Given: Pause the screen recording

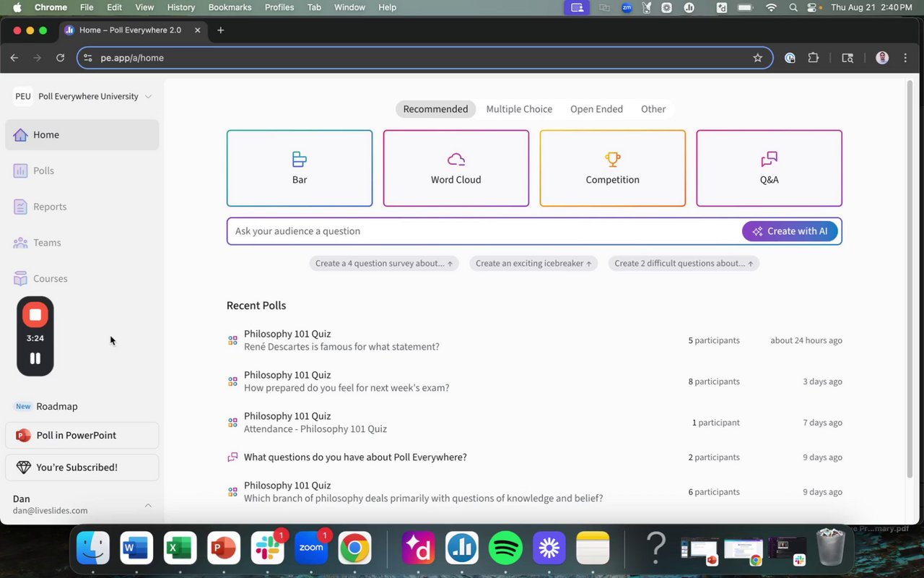Looking at the screenshot, I should click(x=35, y=358).
